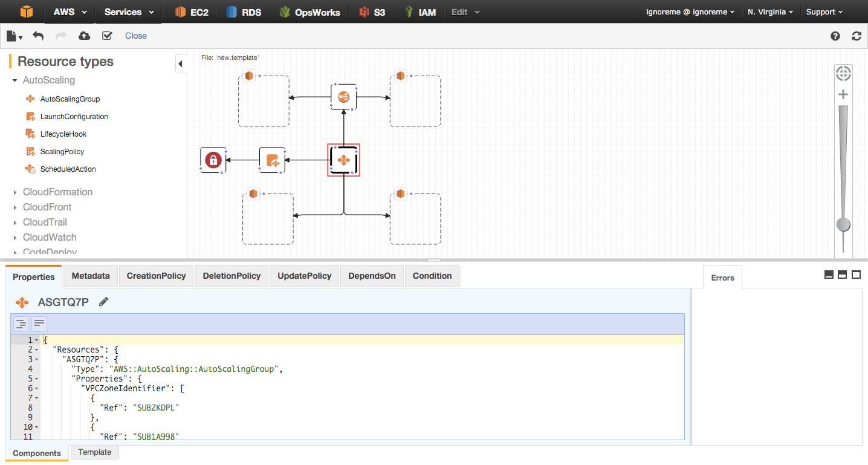The height and width of the screenshot is (465, 868).
Task: Open the N. Virginia region dropdown
Action: [x=770, y=11]
